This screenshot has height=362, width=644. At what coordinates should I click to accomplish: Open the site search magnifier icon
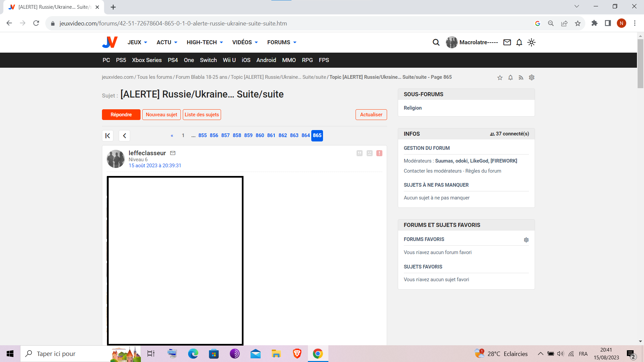pos(436,42)
